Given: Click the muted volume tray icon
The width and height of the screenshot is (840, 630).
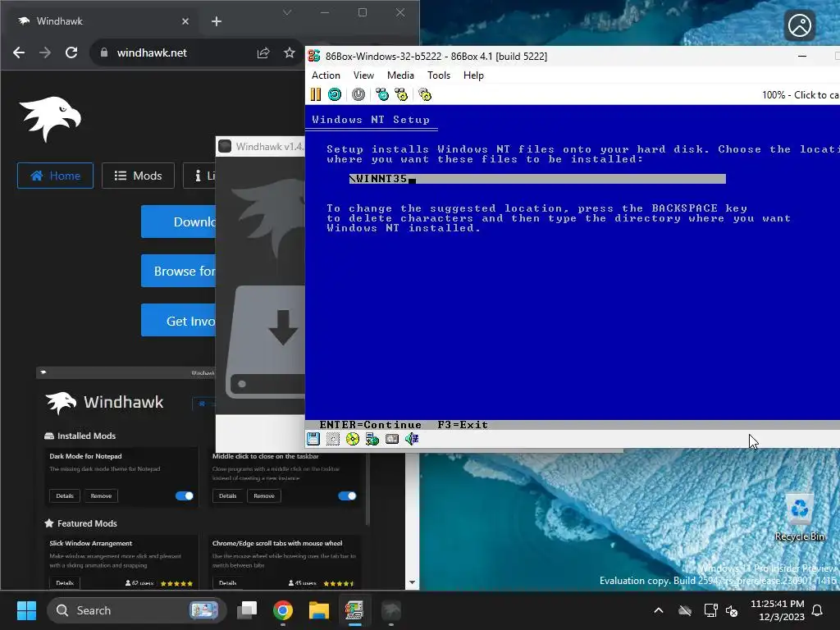Looking at the screenshot, I should pyautogui.click(x=732, y=610).
